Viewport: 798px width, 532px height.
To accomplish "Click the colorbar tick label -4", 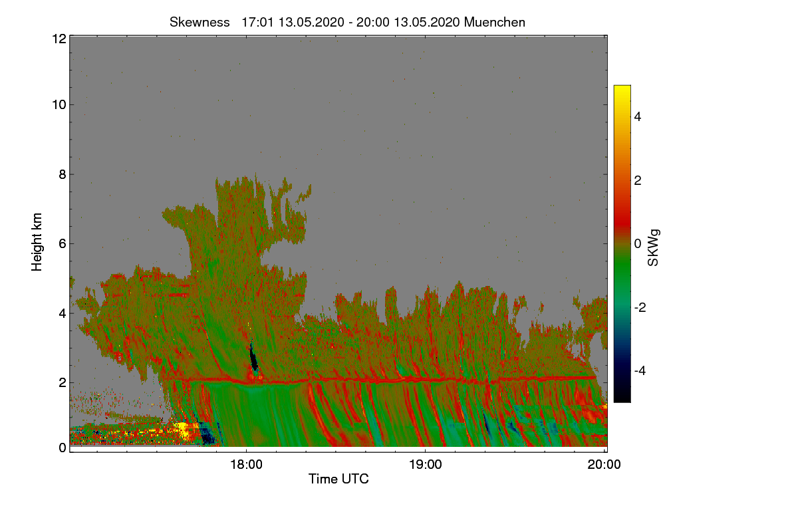I will (x=640, y=370).
